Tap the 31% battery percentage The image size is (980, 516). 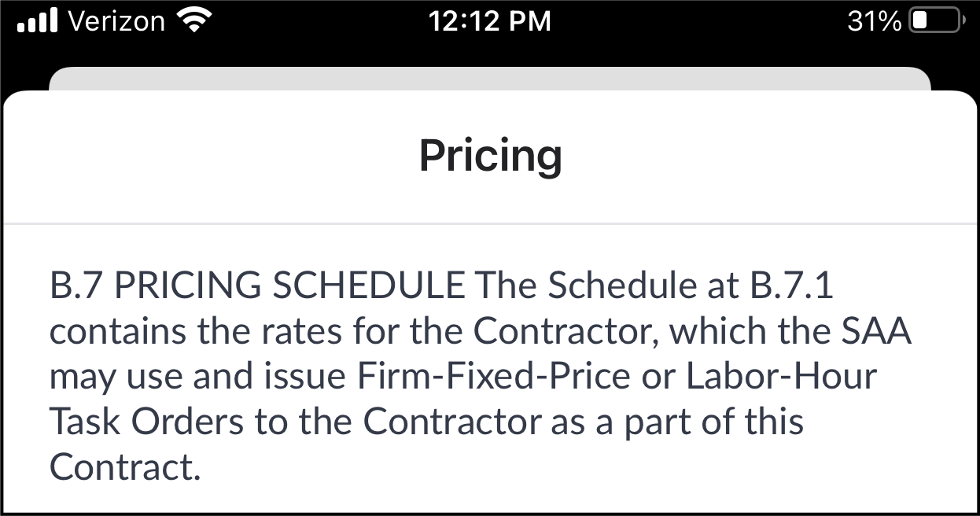pos(874,21)
